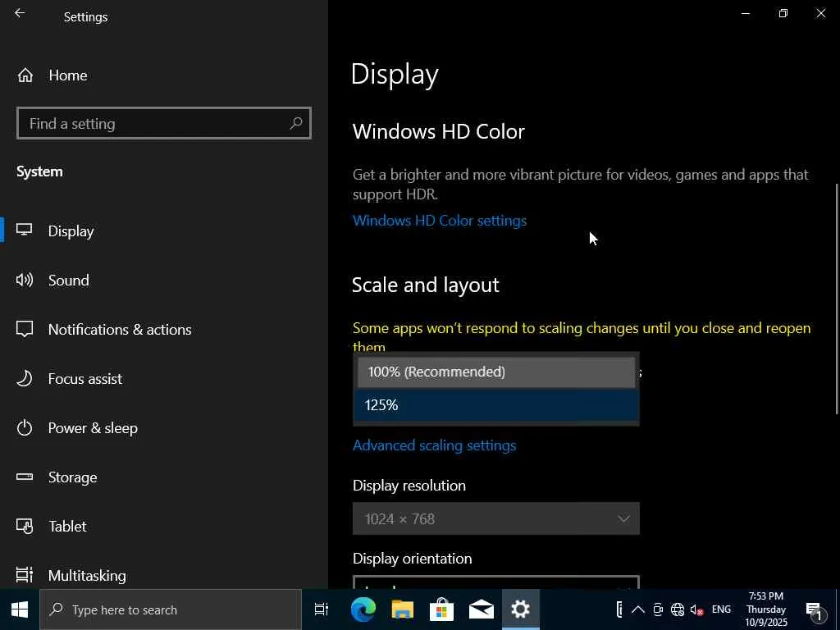Click the Storage drive icon
This screenshot has width=840, height=630.
(25, 477)
